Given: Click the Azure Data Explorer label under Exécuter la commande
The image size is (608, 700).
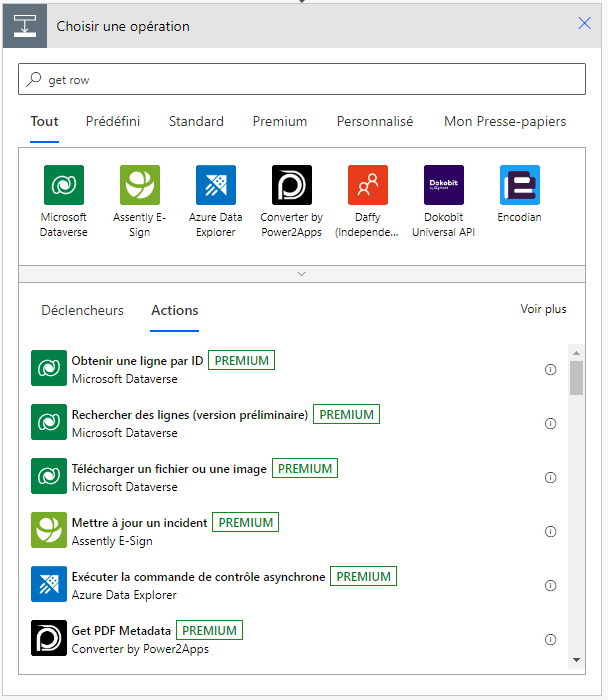Looking at the screenshot, I should coord(124,595).
